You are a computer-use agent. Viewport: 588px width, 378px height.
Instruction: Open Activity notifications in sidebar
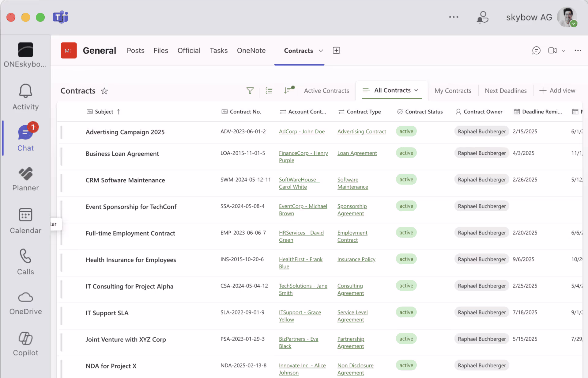(x=25, y=97)
